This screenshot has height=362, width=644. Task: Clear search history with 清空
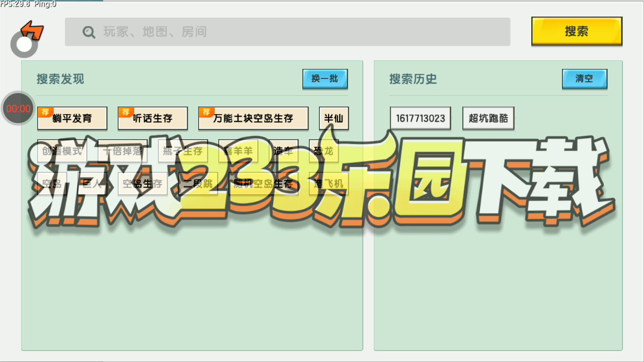point(584,79)
